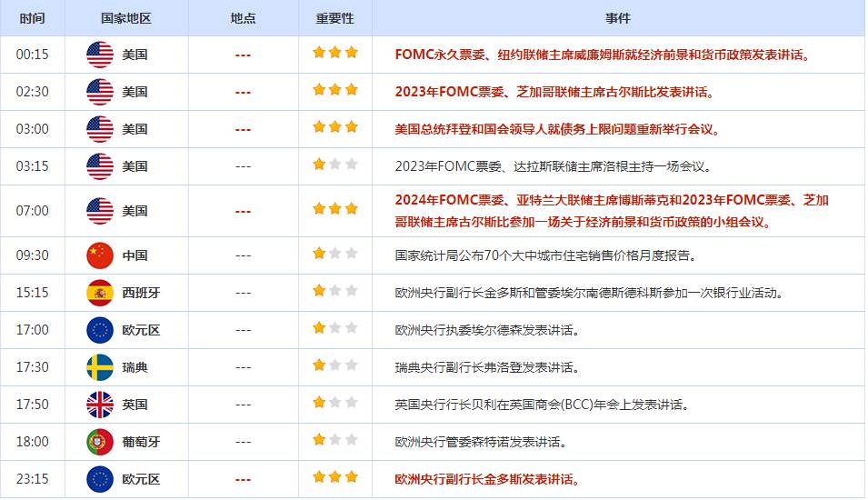Select the 17:50 time cell
Screen dimensions: 868x500
tap(32, 405)
